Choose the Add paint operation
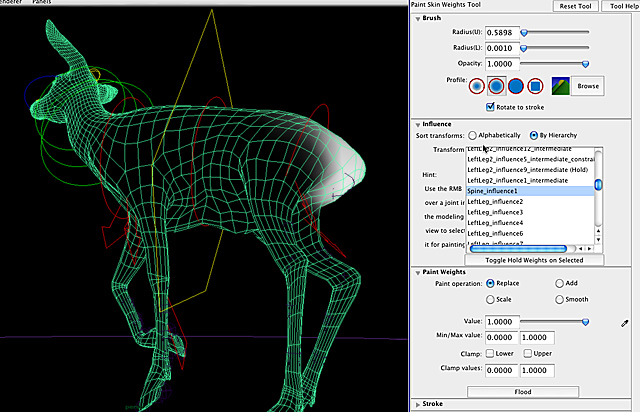Viewport: 640px width, 412px height. point(559,283)
